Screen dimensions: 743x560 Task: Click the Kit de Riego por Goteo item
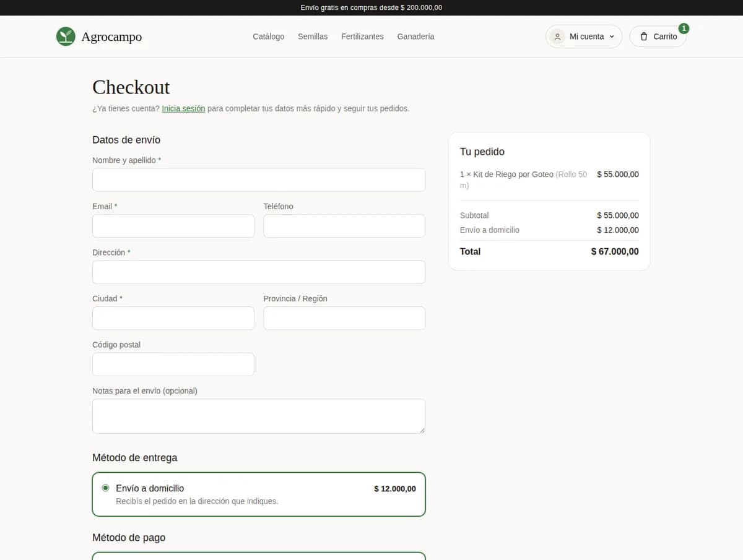(524, 180)
